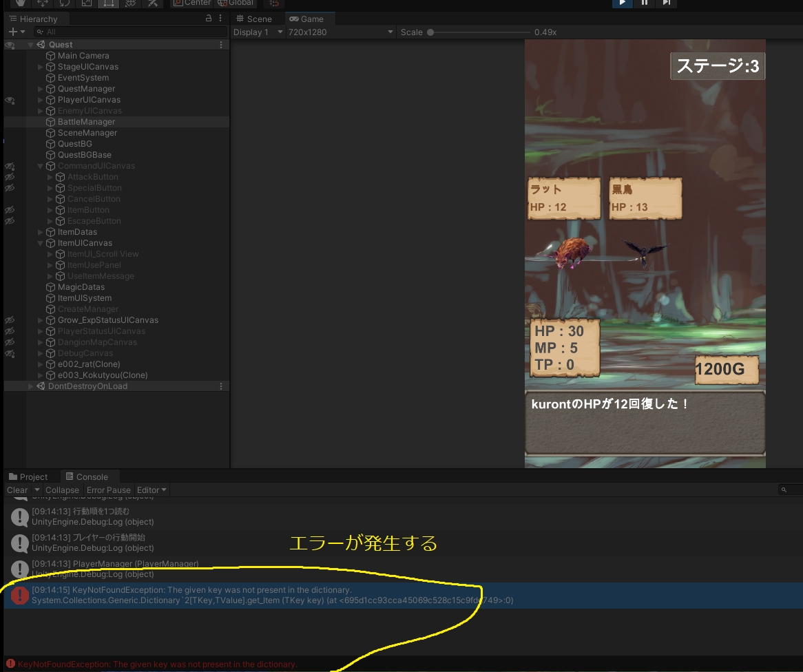803x672 pixels.
Task: Toggle visibility eye for ItemButton
Action: tap(10, 210)
